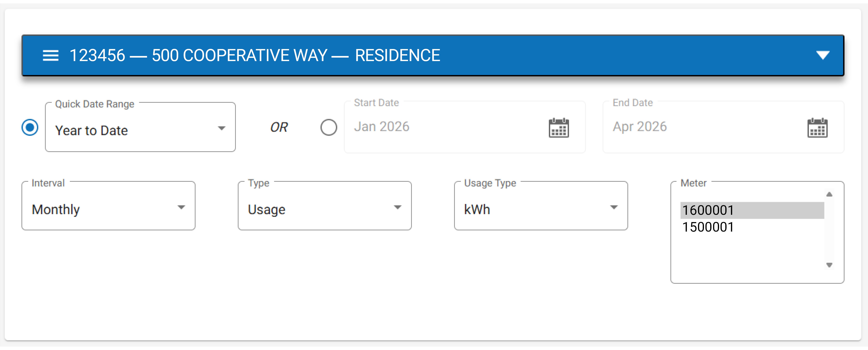Click Meter list scroll down arrow
The width and height of the screenshot is (868, 350).
pos(829,265)
